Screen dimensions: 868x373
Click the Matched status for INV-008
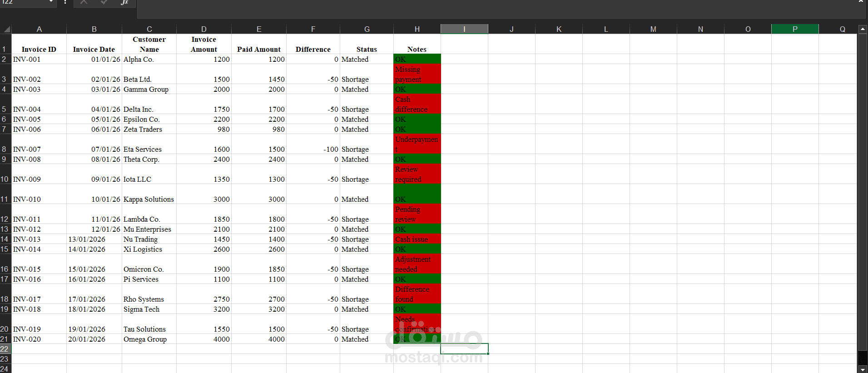tap(367, 159)
